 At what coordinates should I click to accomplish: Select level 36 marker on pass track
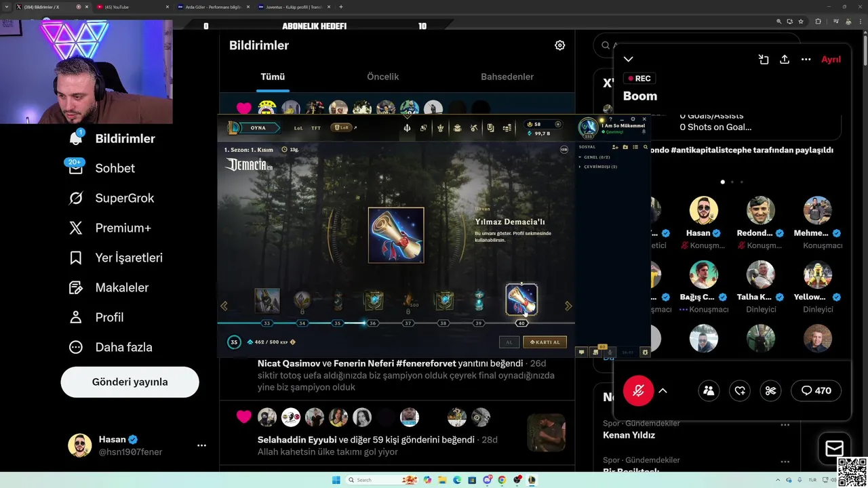coord(372,323)
